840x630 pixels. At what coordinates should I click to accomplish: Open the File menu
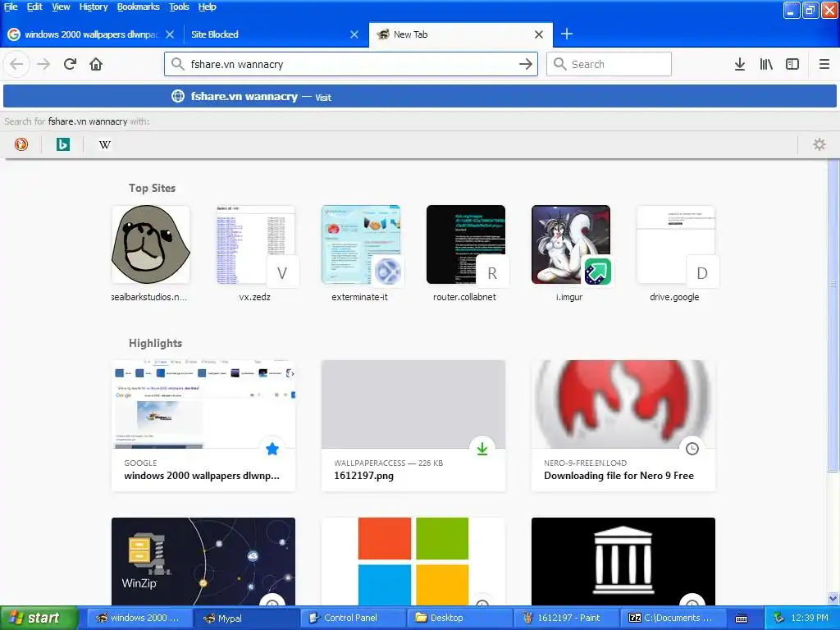[11, 7]
